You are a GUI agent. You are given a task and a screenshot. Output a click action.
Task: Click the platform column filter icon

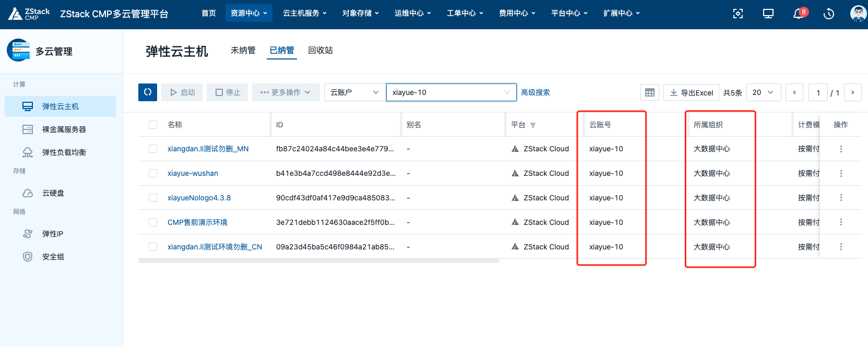[533, 125]
